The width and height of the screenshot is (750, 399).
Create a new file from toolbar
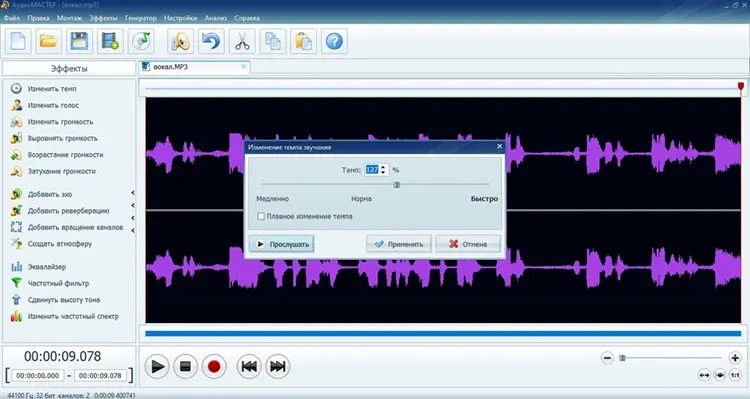pyautogui.click(x=18, y=41)
